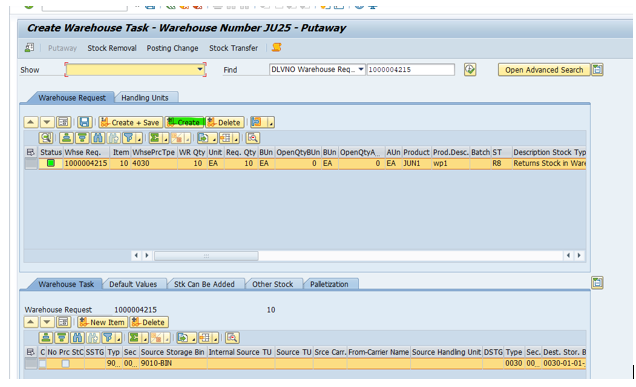Expand filter options arrow in Warehouse Request grid

pyautogui.click(x=139, y=139)
